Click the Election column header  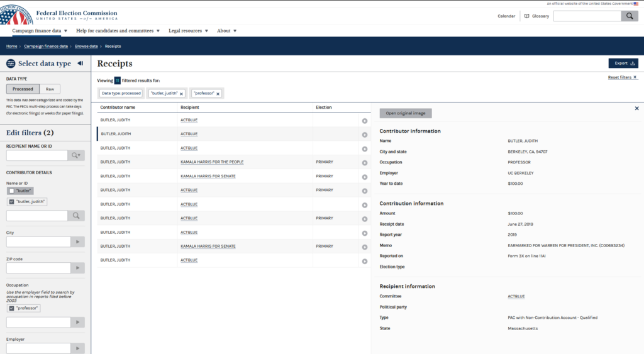324,107
